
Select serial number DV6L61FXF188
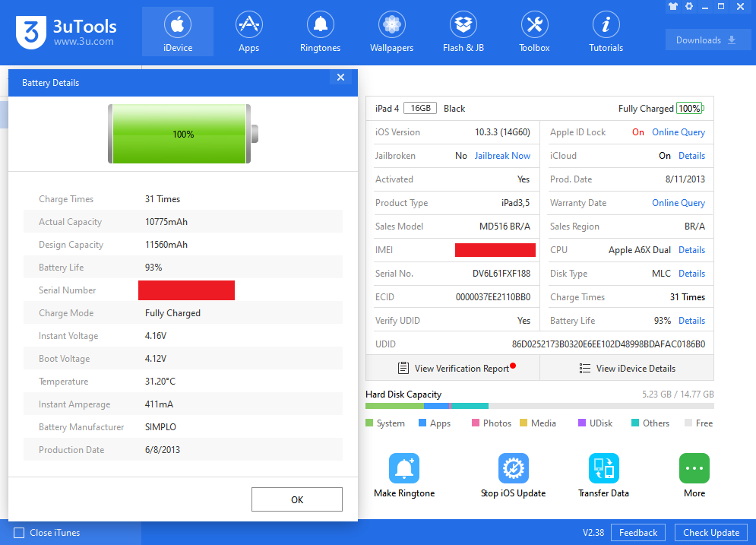tap(501, 274)
